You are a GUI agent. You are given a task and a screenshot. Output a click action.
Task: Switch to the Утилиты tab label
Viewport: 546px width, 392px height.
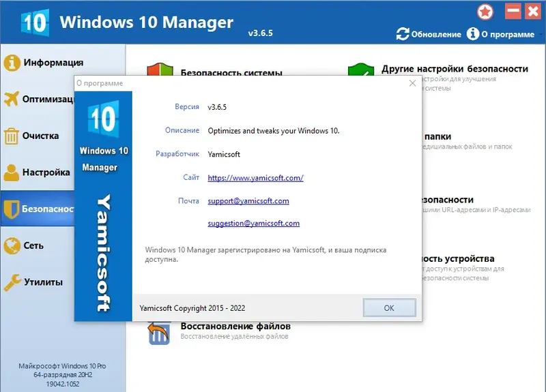point(43,282)
